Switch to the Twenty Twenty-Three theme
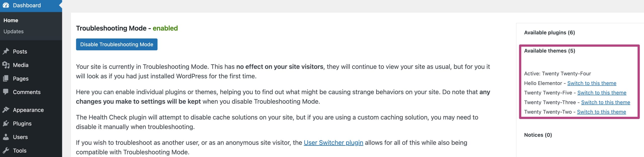Image resolution: width=644 pixels, height=157 pixels. tap(606, 102)
